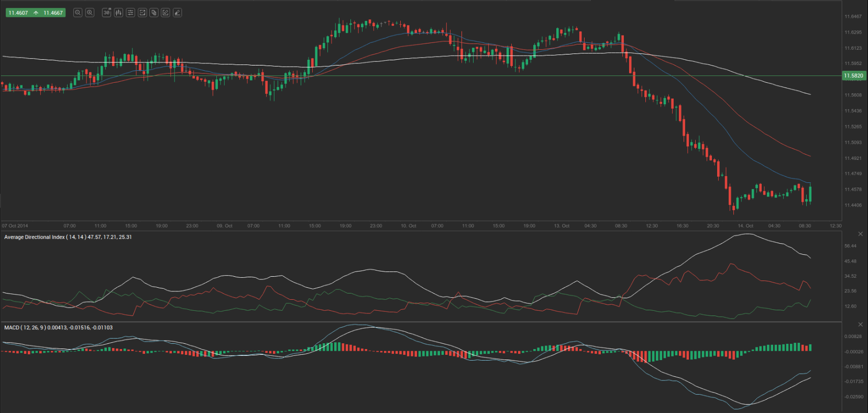The height and width of the screenshot is (413, 868).
Task: Open the candlestick chart type selector
Action: (x=118, y=13)
